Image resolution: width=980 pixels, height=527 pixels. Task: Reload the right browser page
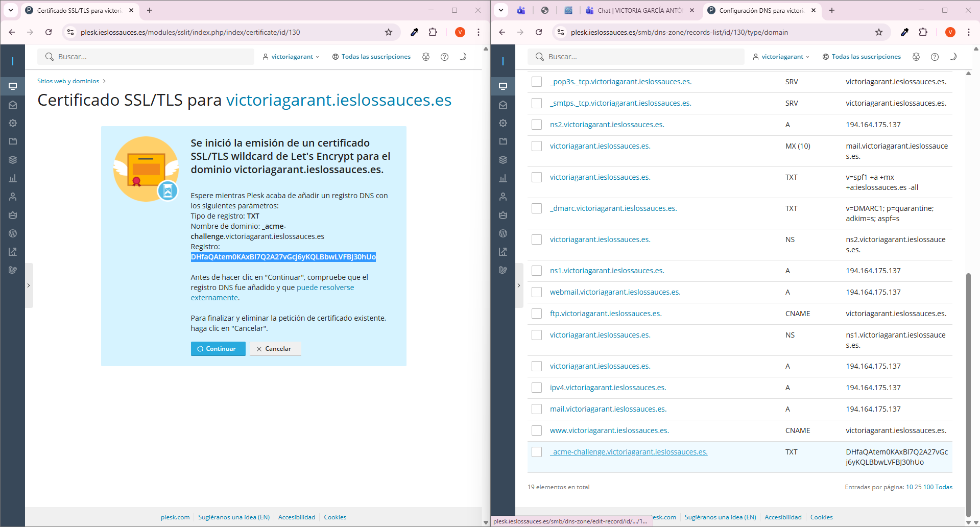[539, 32]
